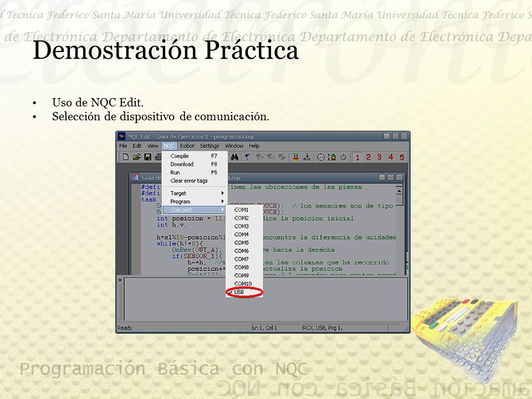Screen dimensions: 532x399
Task: Click the editor scrollbar up arrow
Action: (x=400, y=191)
